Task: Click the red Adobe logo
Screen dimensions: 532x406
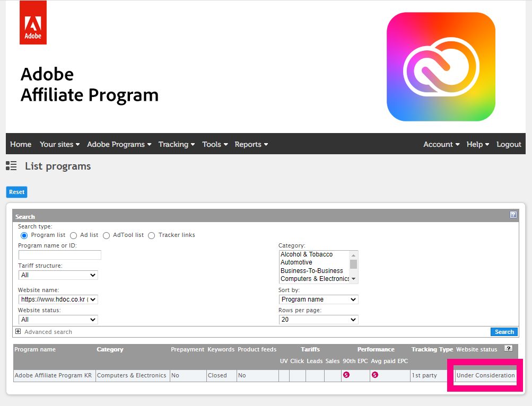Action: (33, 22)
